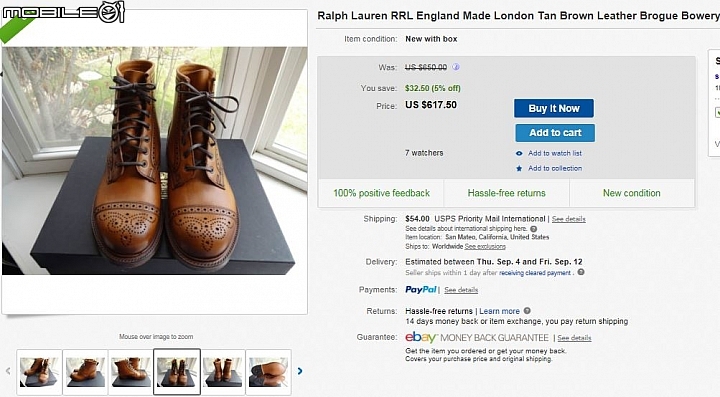This screenshot has height=397, width=720.
Task: Buy the boots with Buy It Now
Action: 554,108
